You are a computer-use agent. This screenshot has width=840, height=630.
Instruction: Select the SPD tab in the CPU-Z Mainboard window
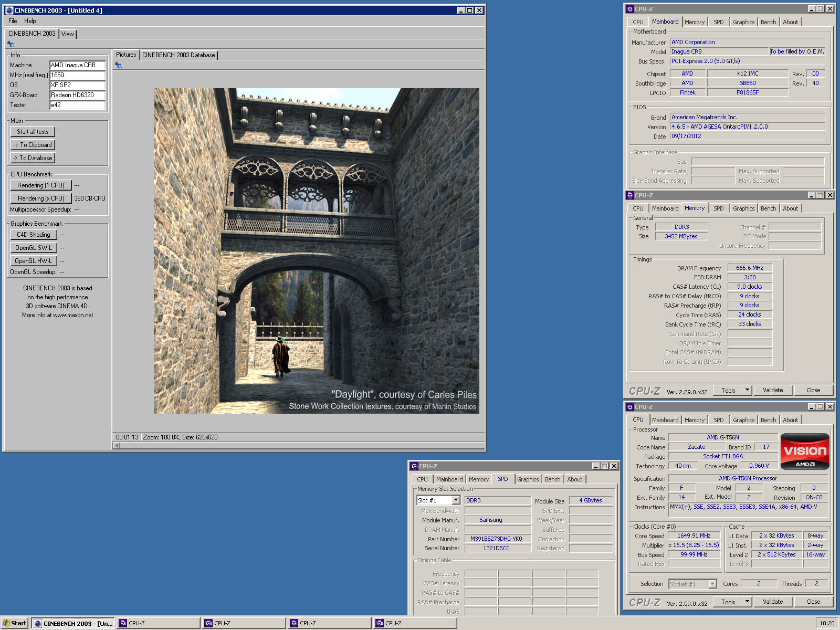pyautogui.click(x=718, y=22)
